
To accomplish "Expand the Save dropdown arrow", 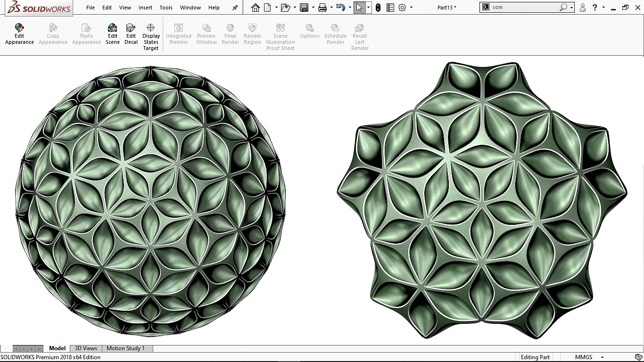I will (313, 8).
